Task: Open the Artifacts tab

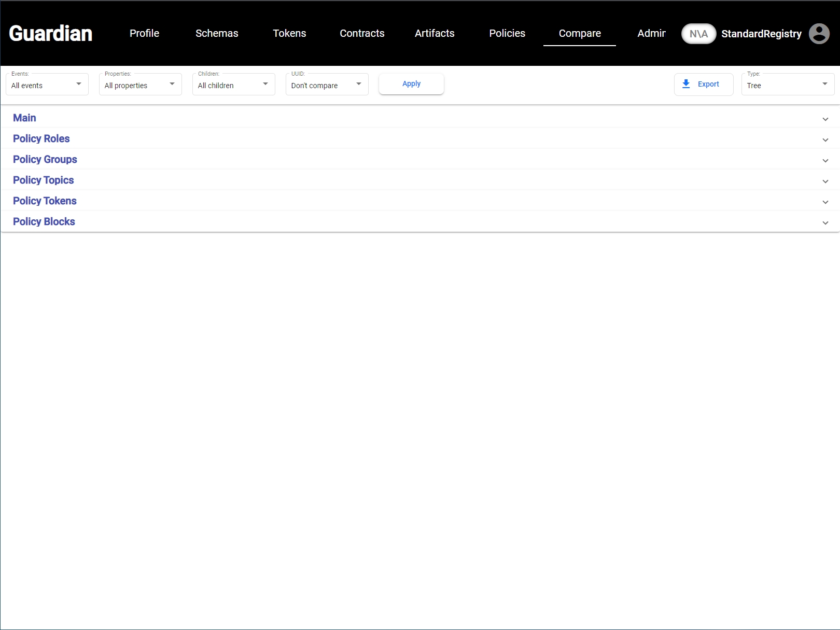Action: [435, 34]
